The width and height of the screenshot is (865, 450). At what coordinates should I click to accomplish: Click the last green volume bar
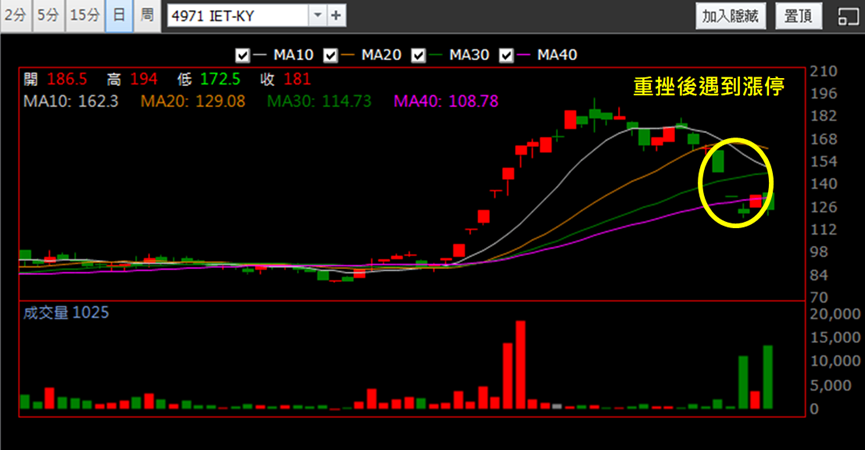coord(768,377)
